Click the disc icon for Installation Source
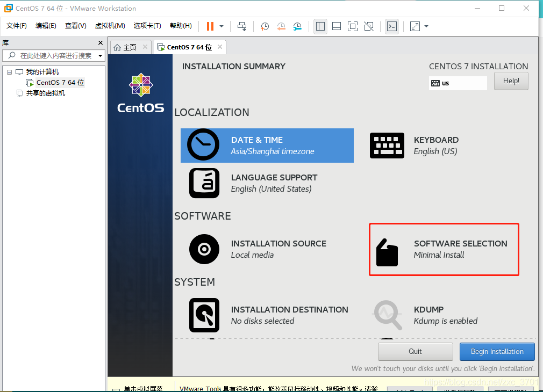Image resolution: width=543 pixels, height=392 pixels. tap(204, 249)
